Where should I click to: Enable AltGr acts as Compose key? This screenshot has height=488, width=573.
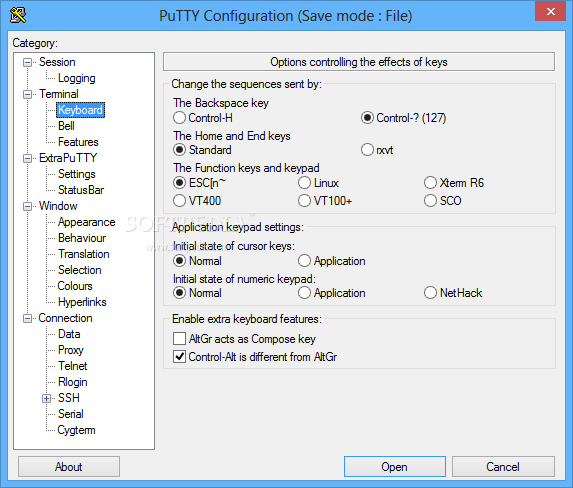pyautogui.click(x=244, y=339)
